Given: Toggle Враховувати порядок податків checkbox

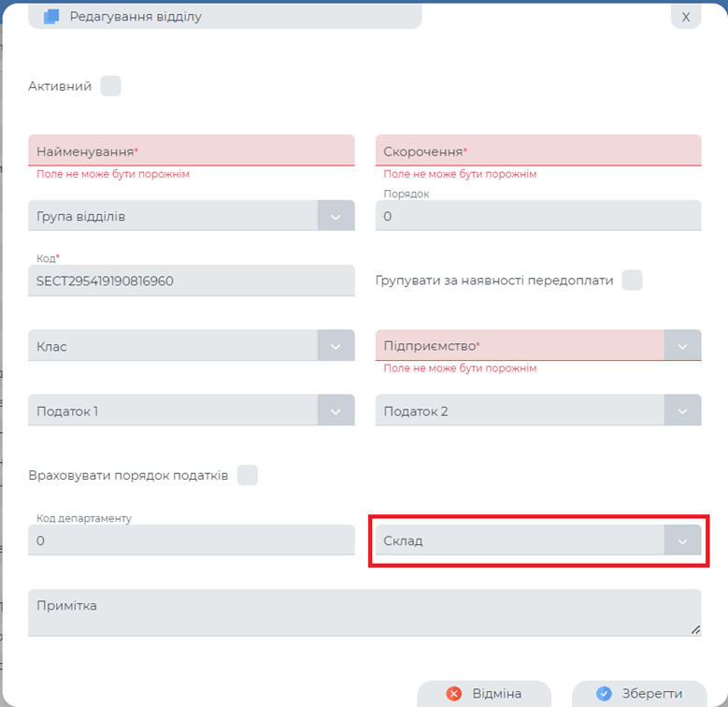Looking at the screenshot, I should point(247,475).
